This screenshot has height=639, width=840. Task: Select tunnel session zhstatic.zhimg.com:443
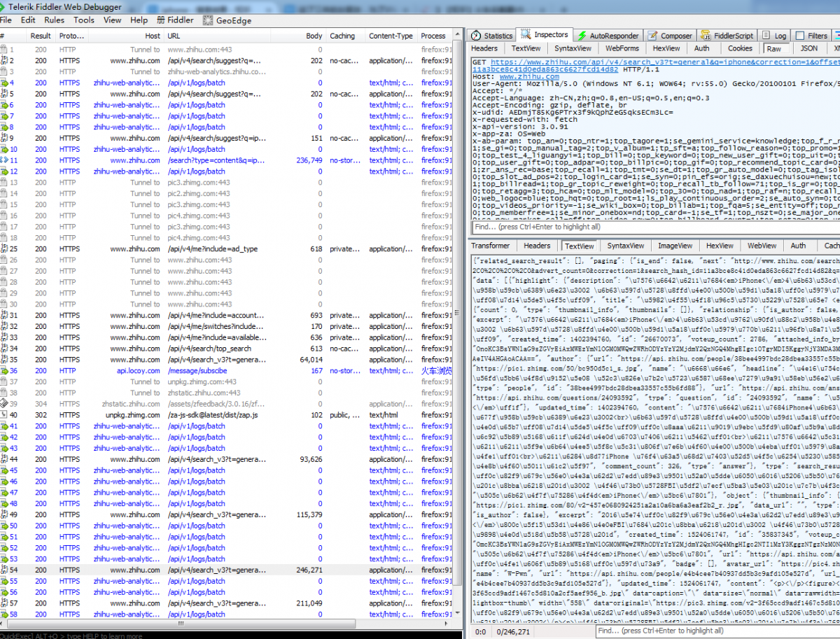[227, 393]
